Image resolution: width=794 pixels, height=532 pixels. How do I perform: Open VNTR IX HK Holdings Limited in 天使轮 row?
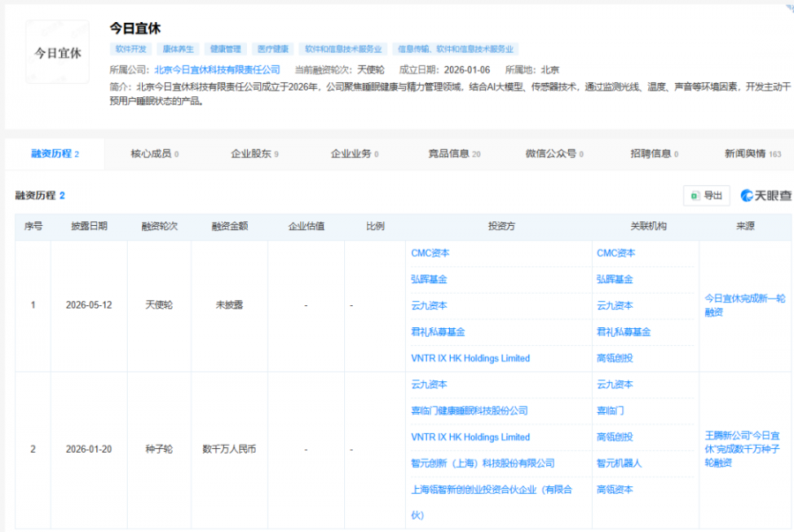tap(470, 358)
